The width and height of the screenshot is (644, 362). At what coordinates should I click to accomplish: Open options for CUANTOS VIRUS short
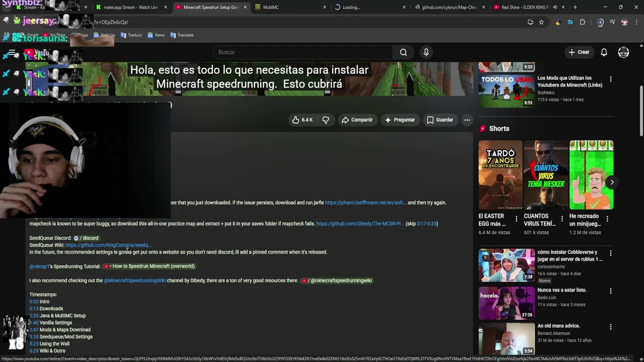(561, 219)
